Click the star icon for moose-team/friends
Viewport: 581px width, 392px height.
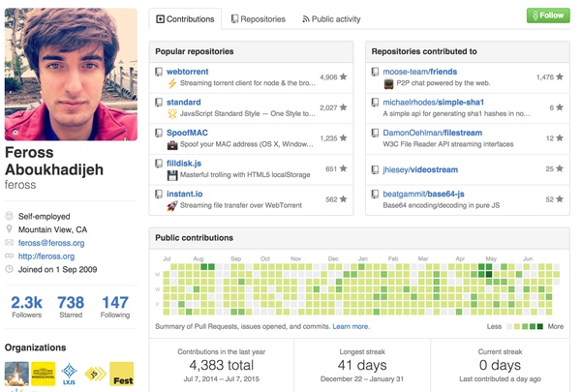[560, 76]
